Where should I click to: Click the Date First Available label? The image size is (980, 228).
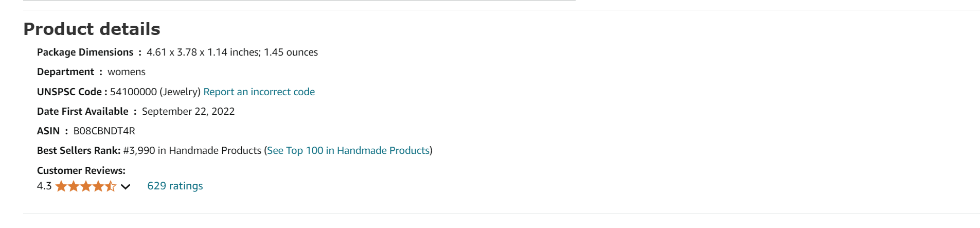pyautogui.click(x=82, y=111)
